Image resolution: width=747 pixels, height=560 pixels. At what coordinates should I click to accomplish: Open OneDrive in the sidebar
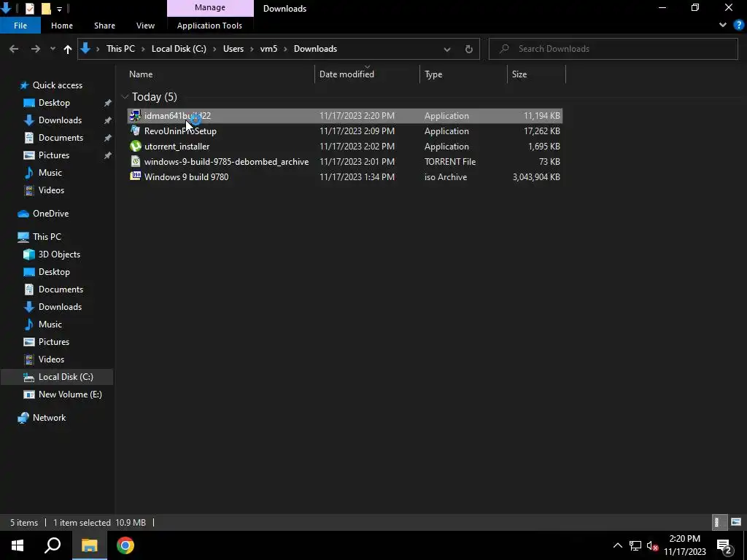tap(50, 214)
